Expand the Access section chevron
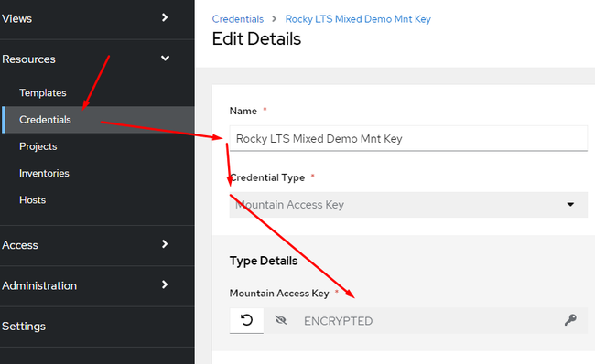 [165, 244]
